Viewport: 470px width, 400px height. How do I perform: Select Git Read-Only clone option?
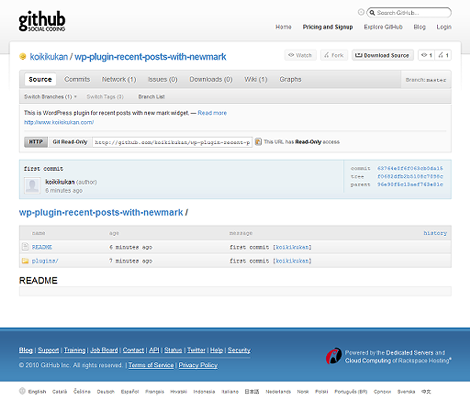click(x=70, y=142)
